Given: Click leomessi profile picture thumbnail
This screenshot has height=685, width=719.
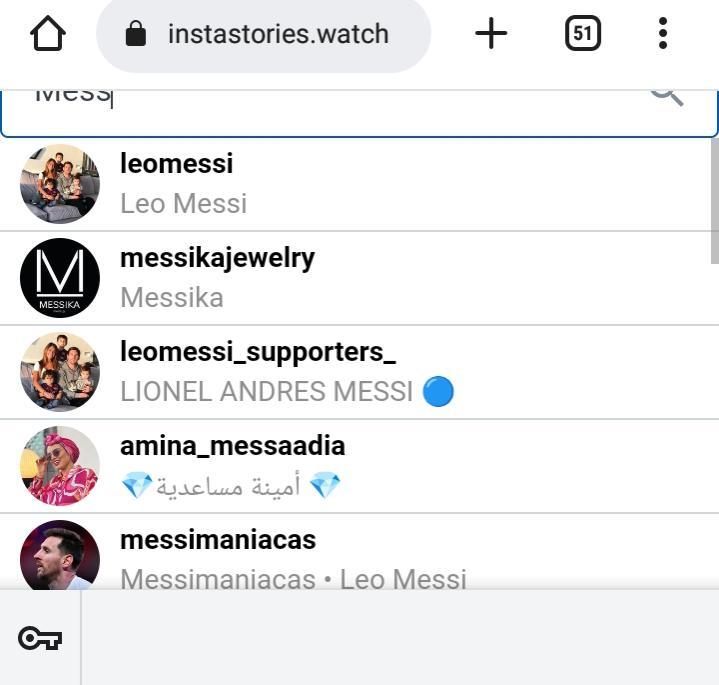Looking at the screenshot, I should point(60,183).
